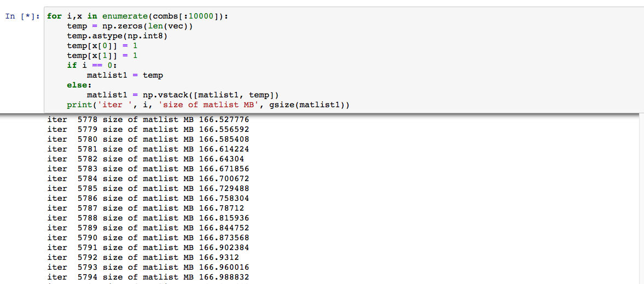Click the line temp = np.zeros(len(vec))
The height and width of the screenshot is (284, 644).
click(130, 26)
